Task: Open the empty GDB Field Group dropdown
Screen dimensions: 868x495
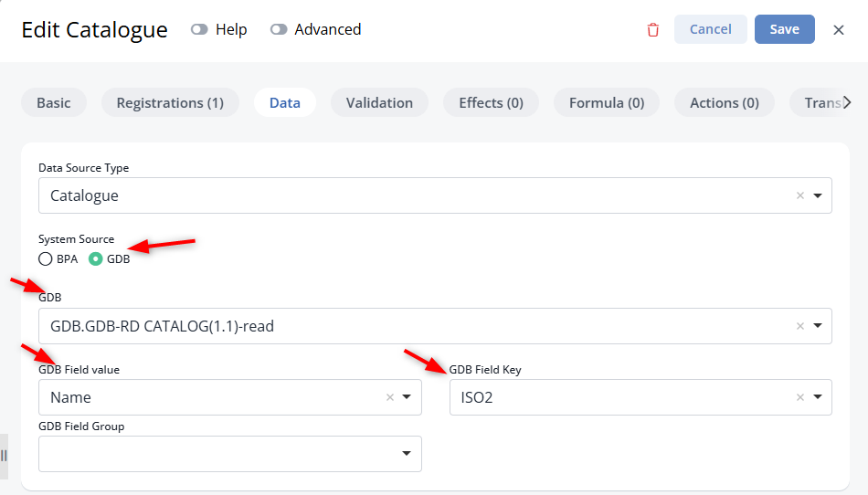Action: coord(229,454)
